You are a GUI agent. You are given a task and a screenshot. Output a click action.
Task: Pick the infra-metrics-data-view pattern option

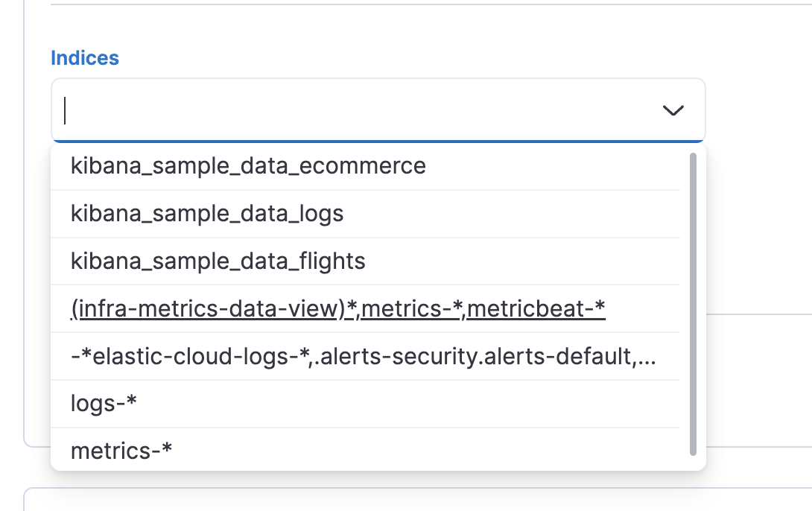pos(337,308)
